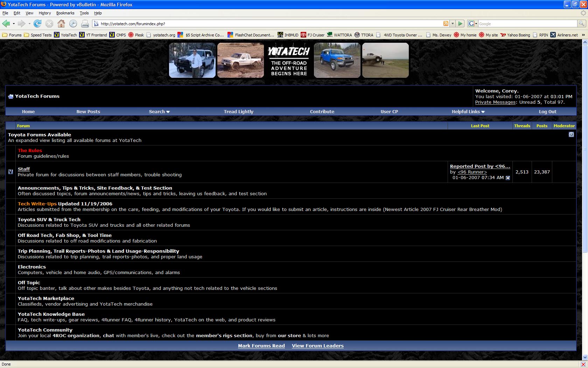This screenshot has width=588, height=368.
Task: Click the blue FJ Cruiser banner thumbnail
Action: click(x=337, y=60)
